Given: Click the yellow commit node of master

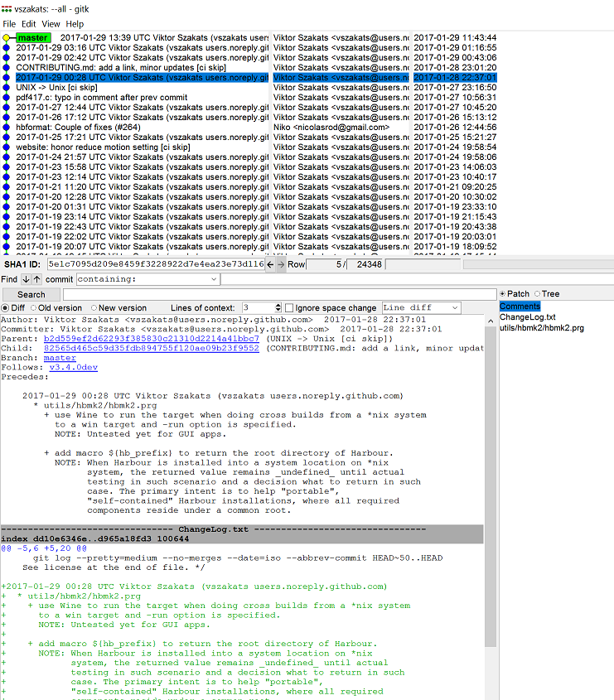Looking at the screenshot, I should point(6,38).
